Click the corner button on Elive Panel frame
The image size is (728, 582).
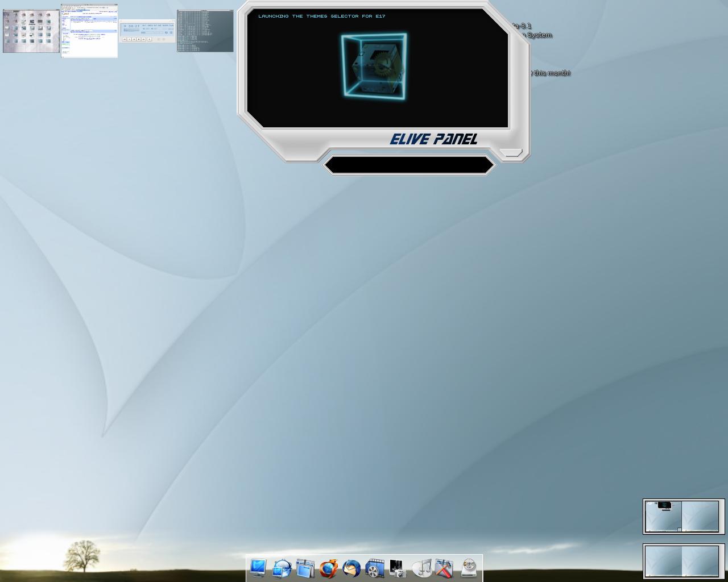click(511, 152)
